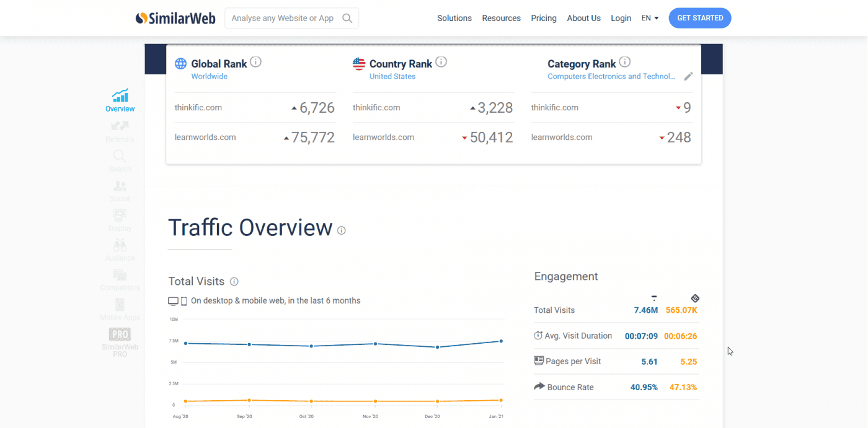Screen dimensions: 868x428
Task: Click the orange line Sep '20 data point
Action: pos(249,400)
